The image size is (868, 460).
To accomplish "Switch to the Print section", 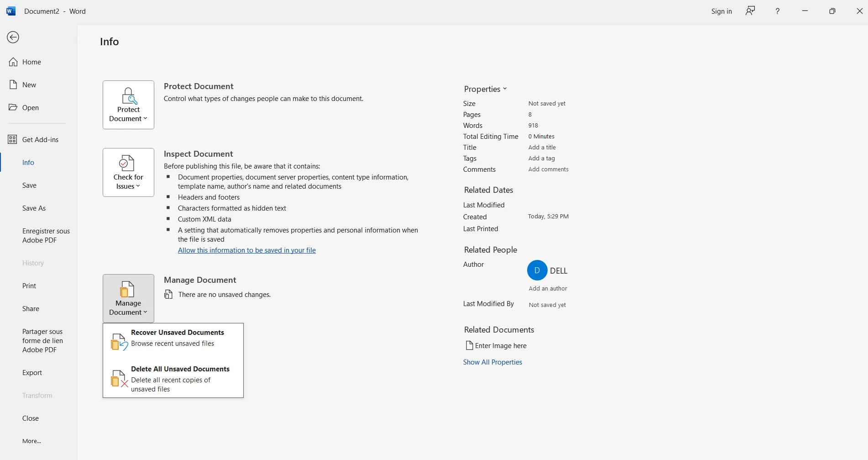I will pyautogui.click(x=29, y=285).
